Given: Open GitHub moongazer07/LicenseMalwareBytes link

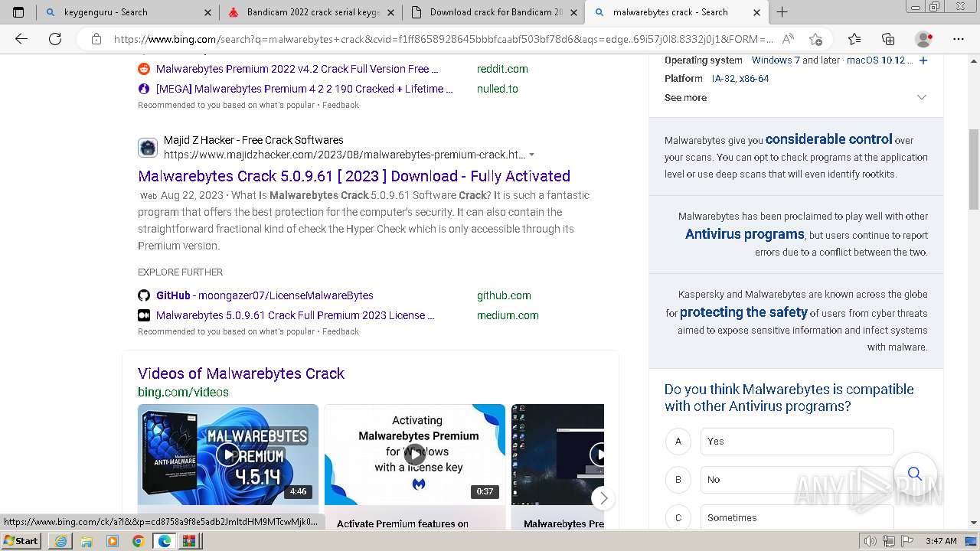Looking at the screenshot, I should tap(265, 295).
